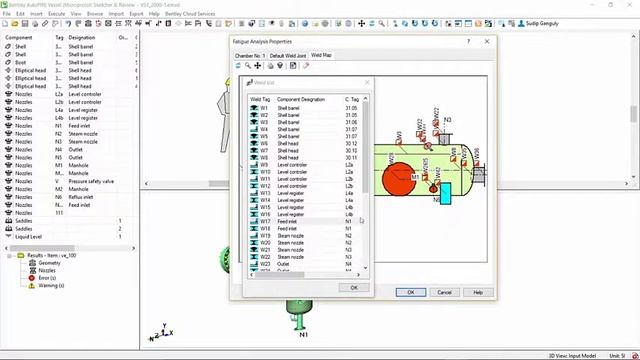The width and height of the screenshot is (640, 360).
Task: Select weld W22 Steam nozzle row
Action: pos(305,257)
